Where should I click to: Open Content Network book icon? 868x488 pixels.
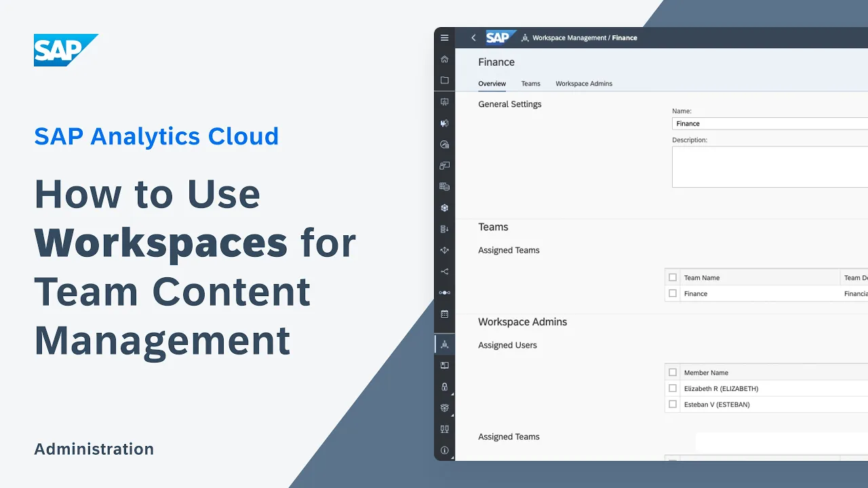pyautogui.click(x=445, y=365)
